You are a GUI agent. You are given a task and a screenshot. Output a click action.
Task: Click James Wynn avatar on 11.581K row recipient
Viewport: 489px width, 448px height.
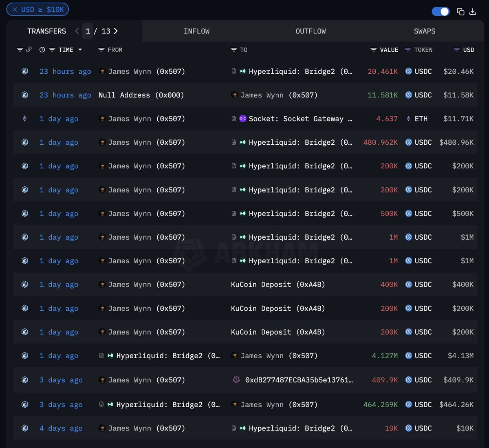click(x=234, y=95)
